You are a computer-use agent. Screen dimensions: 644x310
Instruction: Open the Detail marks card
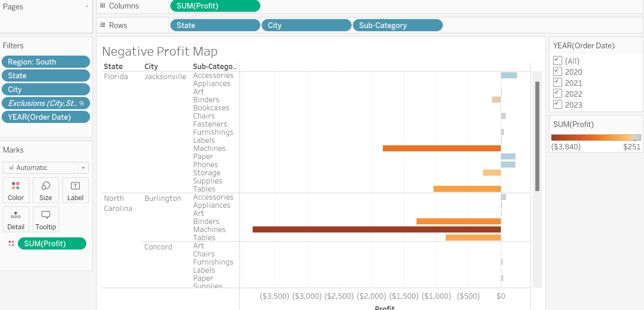(x=15, y=220)
